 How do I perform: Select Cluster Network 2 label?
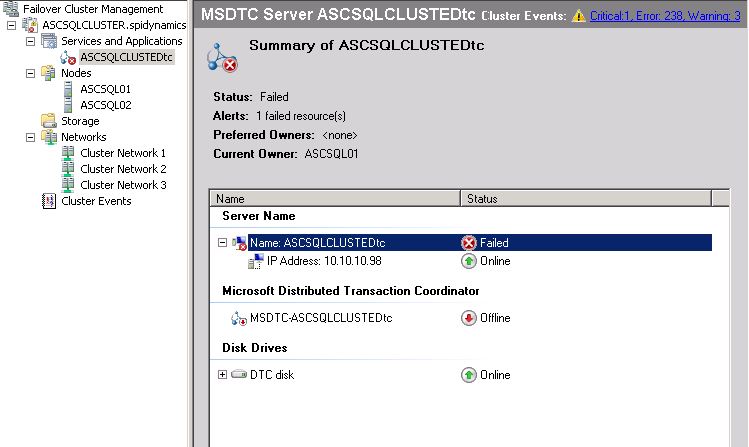pos(123,169)
